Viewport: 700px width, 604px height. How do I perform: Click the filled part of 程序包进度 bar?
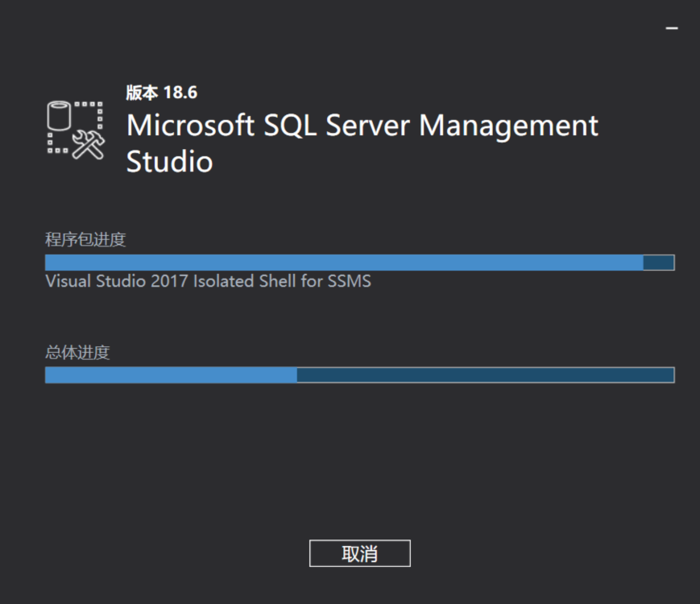pyautogui.click(x=344, y=263)
